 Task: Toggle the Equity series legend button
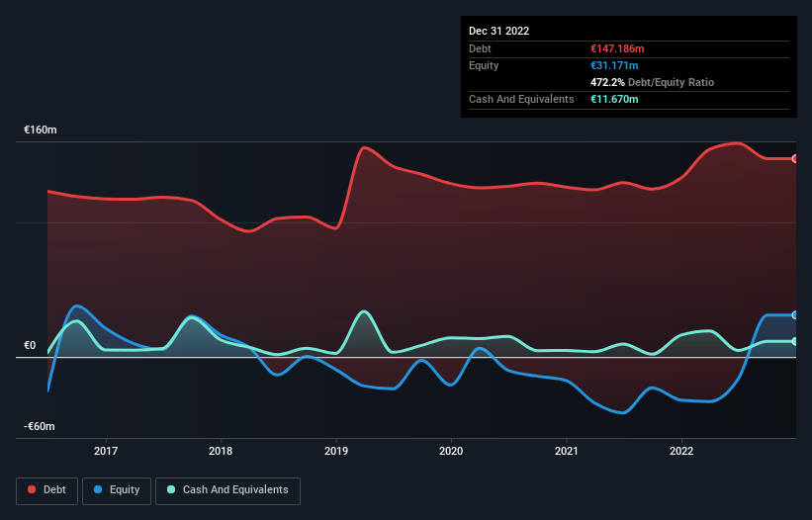coord(117,490)
